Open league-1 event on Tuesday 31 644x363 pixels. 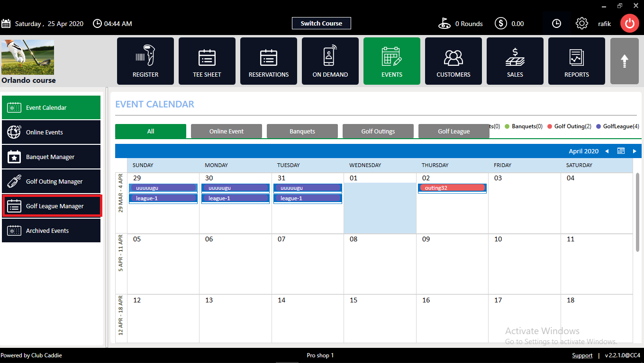point(308,198)
